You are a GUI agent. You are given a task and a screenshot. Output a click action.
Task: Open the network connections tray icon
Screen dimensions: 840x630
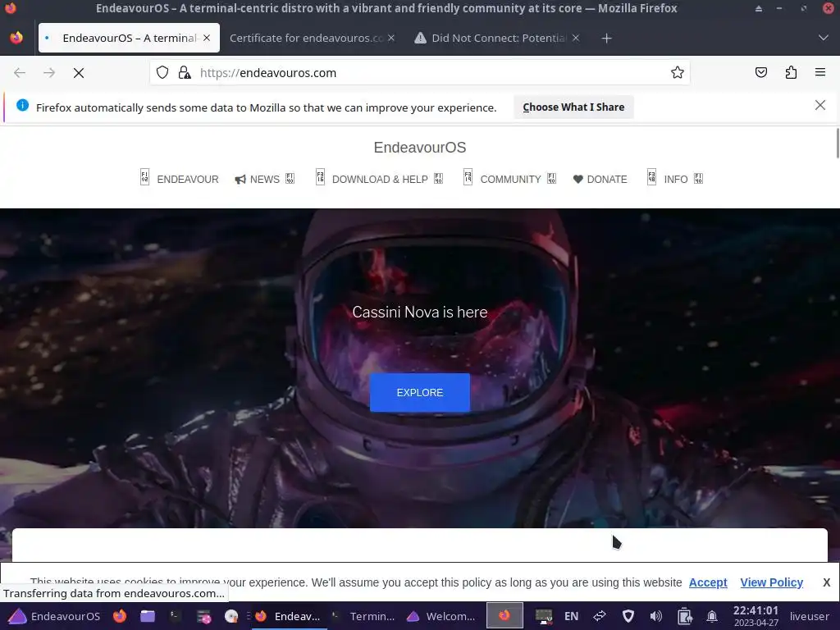[x=600, y=616]
